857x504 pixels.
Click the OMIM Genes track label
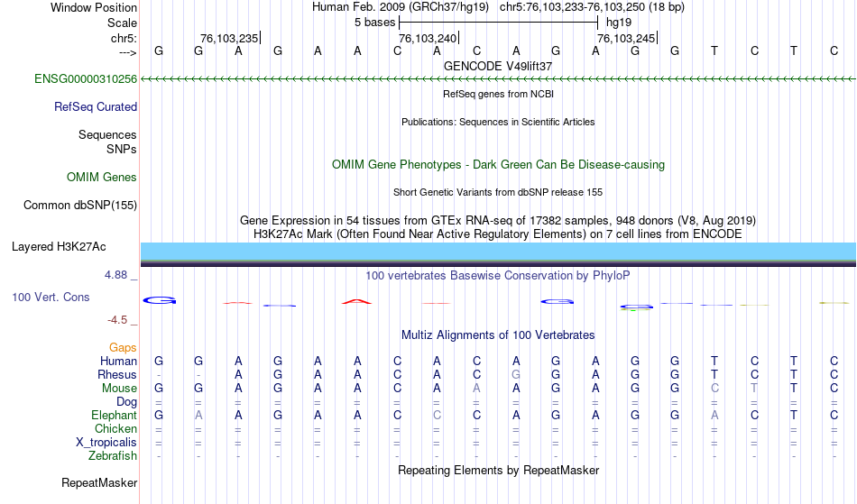pos(102,177)
